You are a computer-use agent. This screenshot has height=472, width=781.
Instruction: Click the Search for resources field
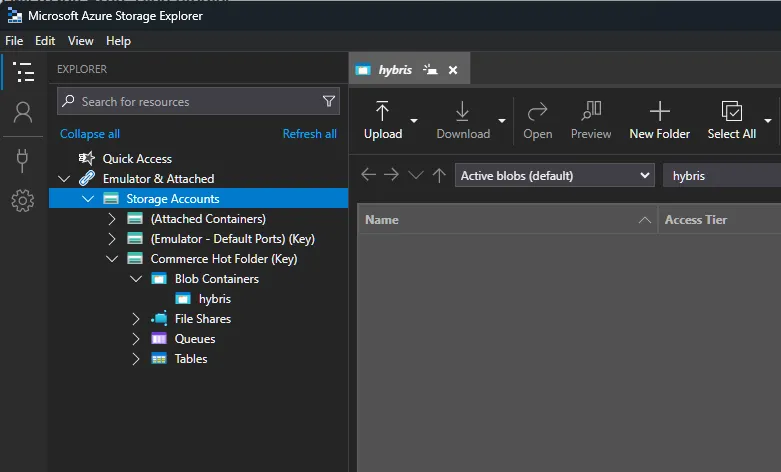click(x=198, y=101)
